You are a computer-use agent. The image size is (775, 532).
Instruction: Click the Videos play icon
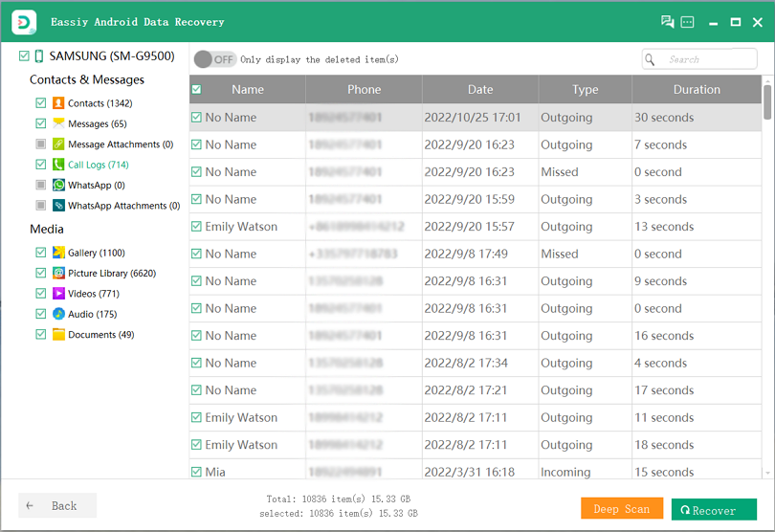pyautogui.click(x=58, y=293)
